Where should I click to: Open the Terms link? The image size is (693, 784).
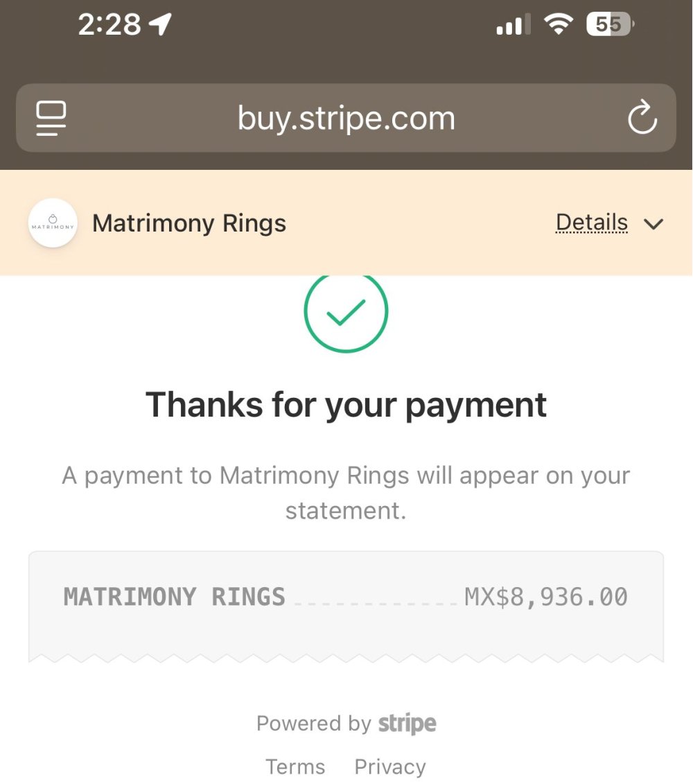295,767
